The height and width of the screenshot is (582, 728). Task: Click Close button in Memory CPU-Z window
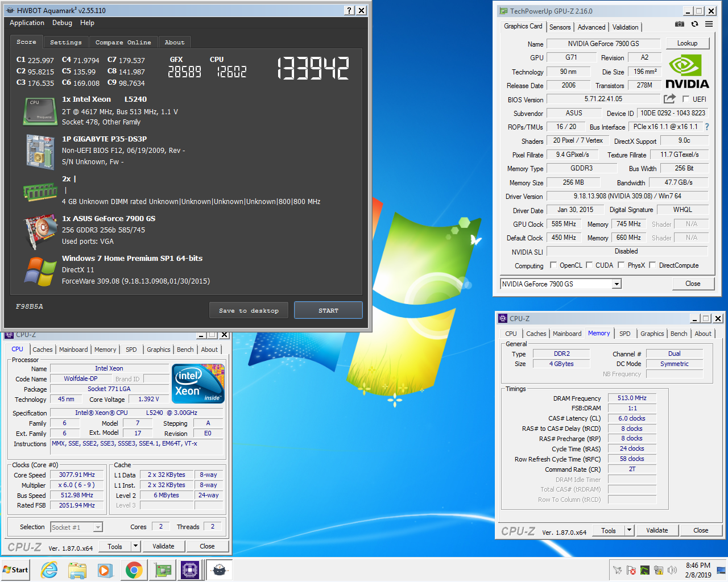[x=701, y=530]
